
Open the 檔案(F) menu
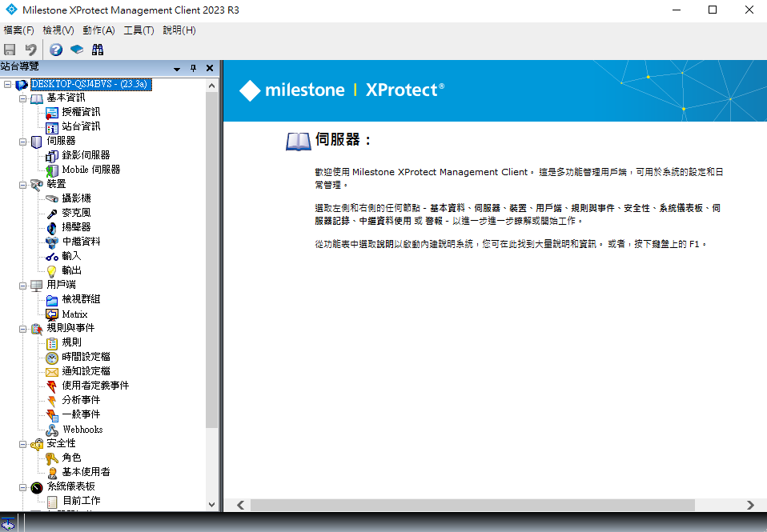[x=18, y=30]
